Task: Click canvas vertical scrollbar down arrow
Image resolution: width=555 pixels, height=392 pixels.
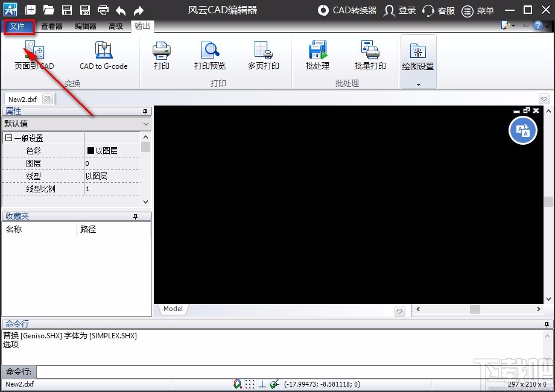Action: pos(548,299)
